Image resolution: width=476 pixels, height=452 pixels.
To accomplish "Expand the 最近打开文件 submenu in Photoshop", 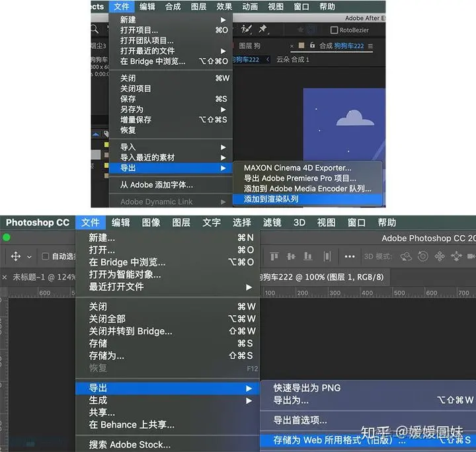I will tap(249, 287).
